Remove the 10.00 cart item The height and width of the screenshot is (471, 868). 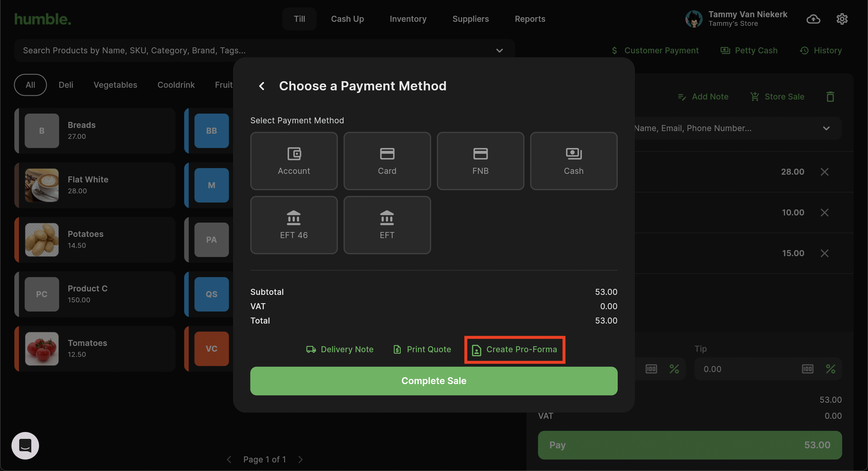[824, 213]
